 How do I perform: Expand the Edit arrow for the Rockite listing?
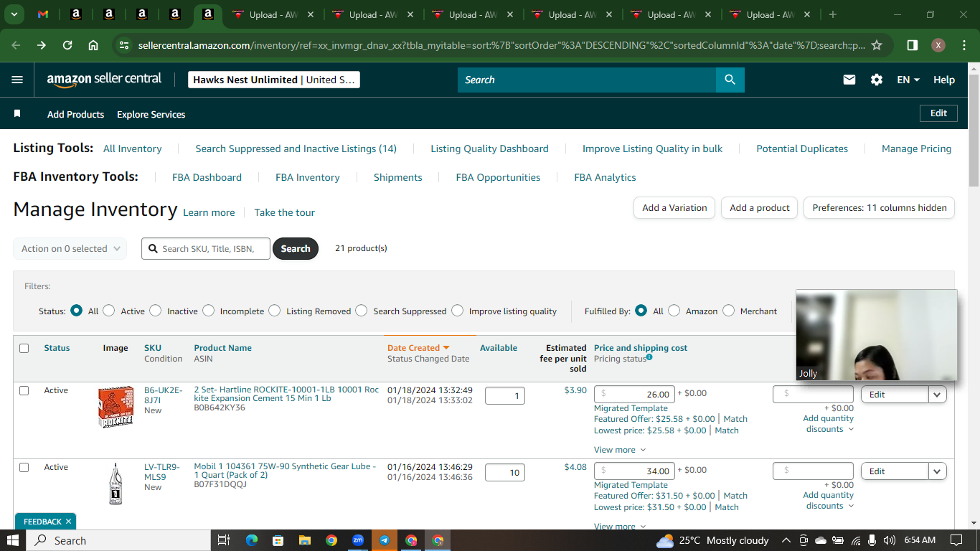(938, 394)
